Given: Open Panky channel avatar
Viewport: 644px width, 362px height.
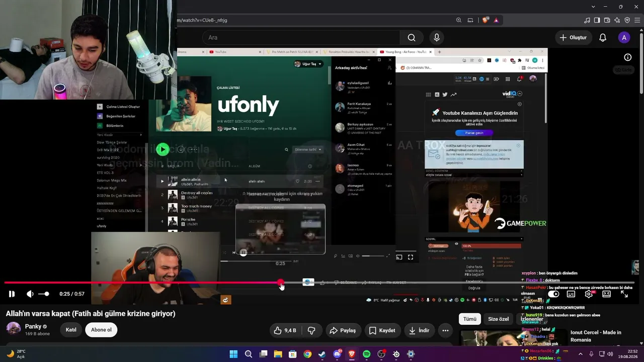Looking at the screenshot, I should (13, 329).
